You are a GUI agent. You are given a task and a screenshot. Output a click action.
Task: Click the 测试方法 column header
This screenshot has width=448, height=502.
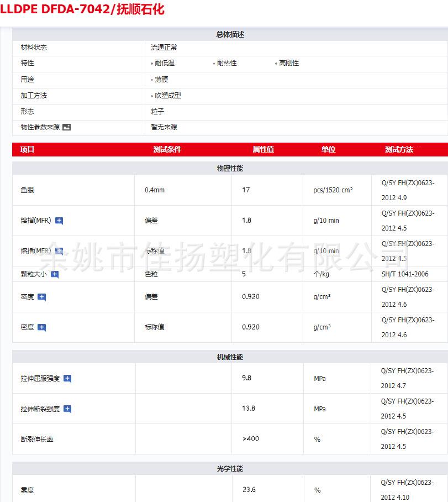pyautogui.click(x=399, y=149)
